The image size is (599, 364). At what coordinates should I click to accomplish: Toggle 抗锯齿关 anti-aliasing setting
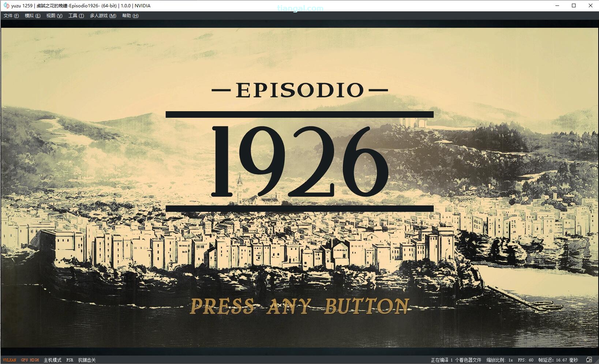point(87,360)
